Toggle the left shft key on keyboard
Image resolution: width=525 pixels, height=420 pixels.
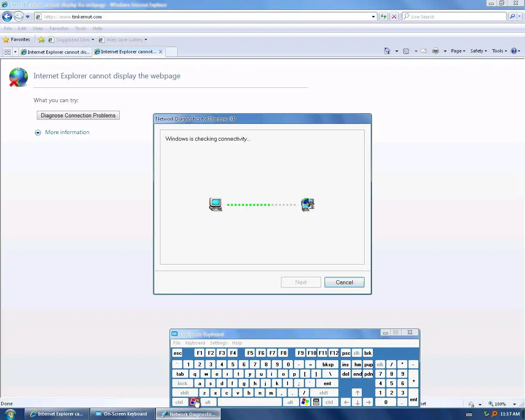185,393
